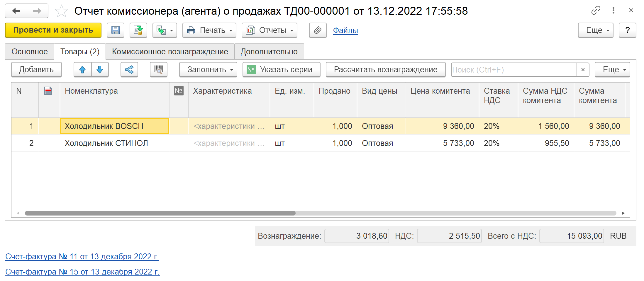Screen dimensions: 644x281
Task: Open the Заполнить dropdown menu
Action: point(208,70)
